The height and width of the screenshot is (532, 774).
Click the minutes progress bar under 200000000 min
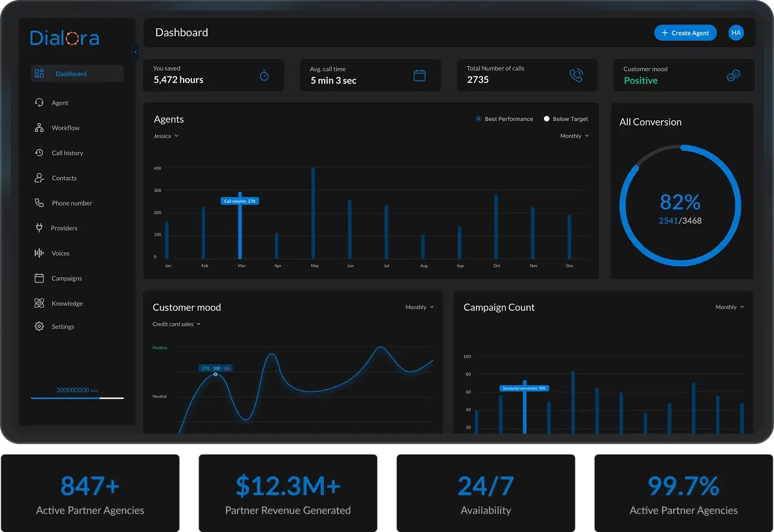coord(77,398)
